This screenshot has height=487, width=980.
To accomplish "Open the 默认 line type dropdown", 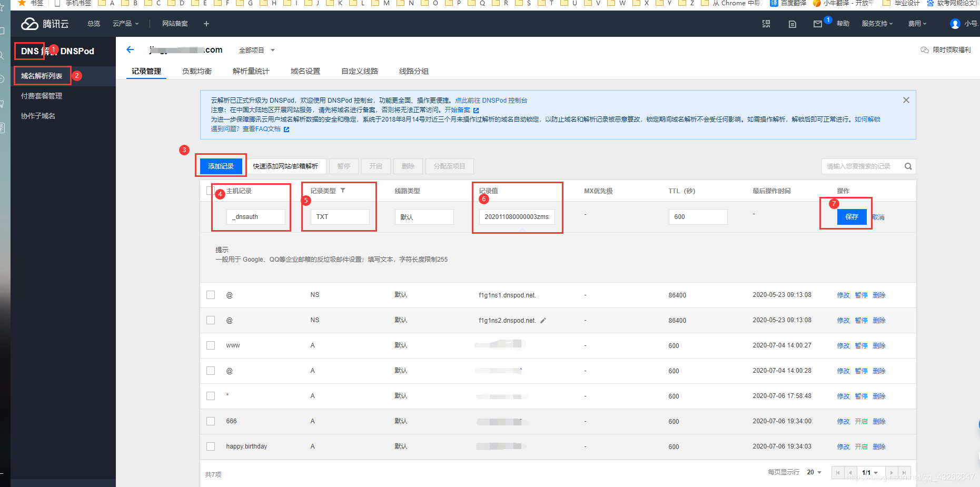I will tap(424, 217).
